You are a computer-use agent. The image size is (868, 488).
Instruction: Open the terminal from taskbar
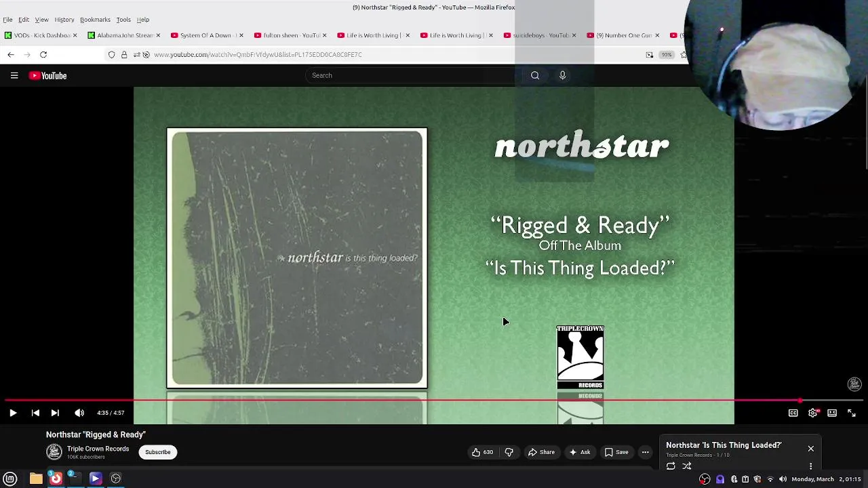click(x=75, y=479)
